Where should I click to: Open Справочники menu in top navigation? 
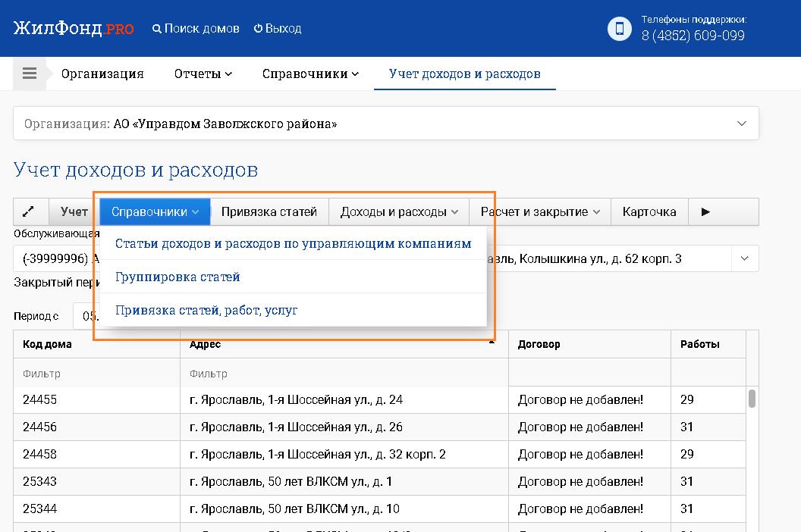point(310,74)
